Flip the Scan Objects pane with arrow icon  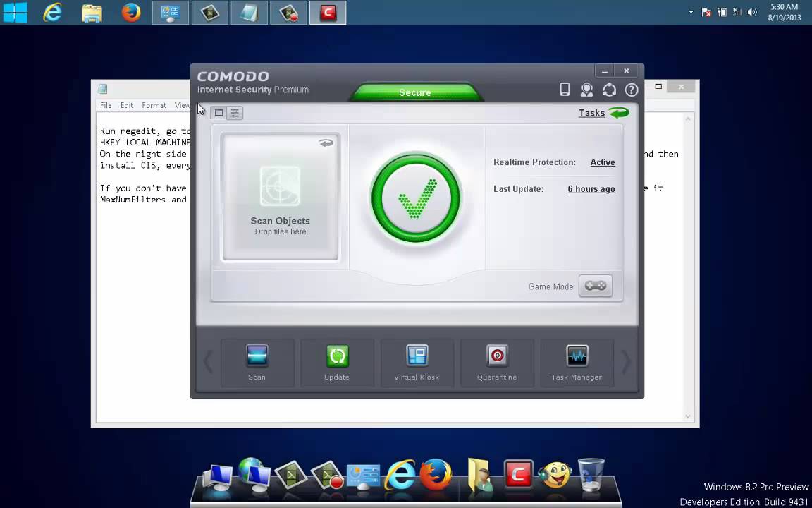point(326,143)
